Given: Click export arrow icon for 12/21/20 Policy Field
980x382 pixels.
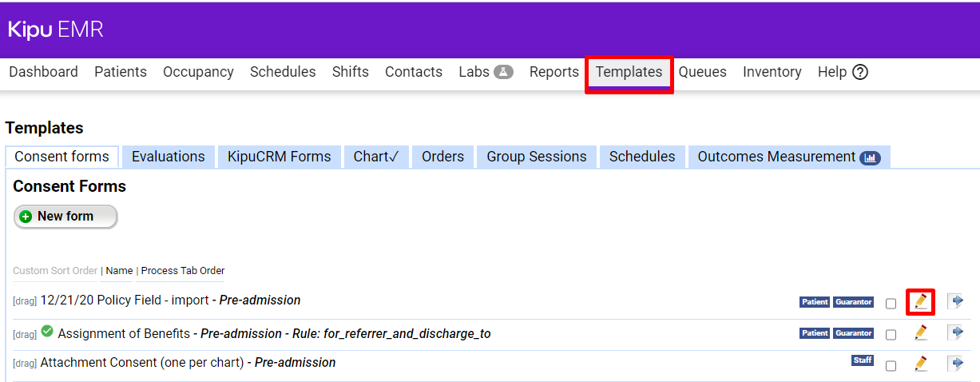Looking at the screenshot, I should [x=955, y=302].
